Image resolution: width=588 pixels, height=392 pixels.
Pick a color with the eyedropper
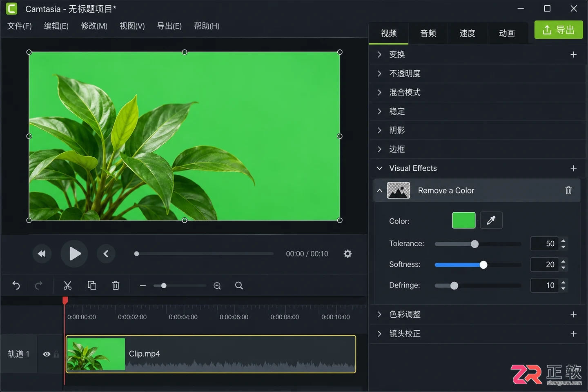pos(491,220)
